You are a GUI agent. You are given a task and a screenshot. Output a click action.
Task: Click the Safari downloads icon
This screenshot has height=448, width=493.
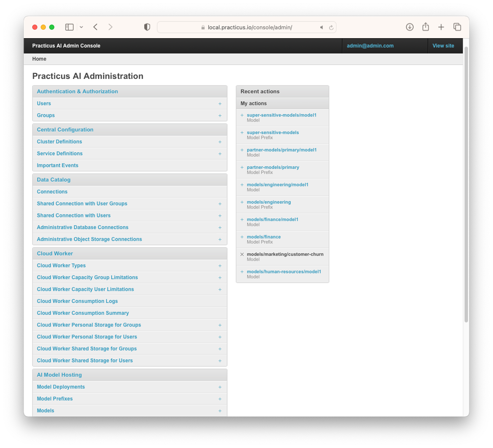pos(410,27)
